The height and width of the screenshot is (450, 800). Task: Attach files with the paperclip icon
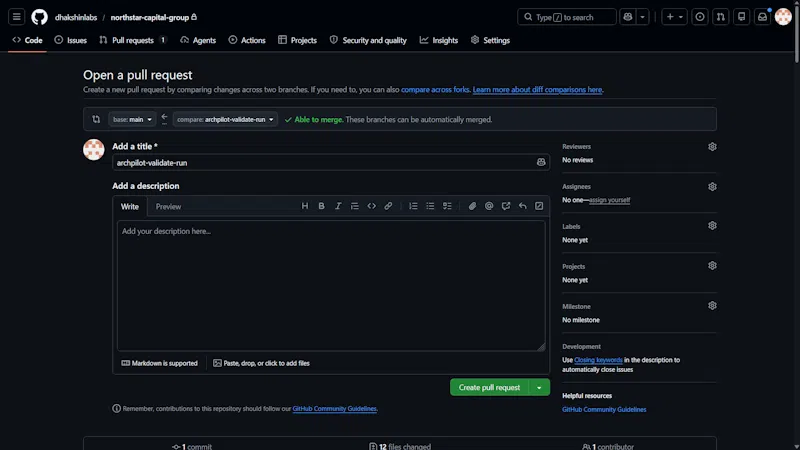coord(472,206)
